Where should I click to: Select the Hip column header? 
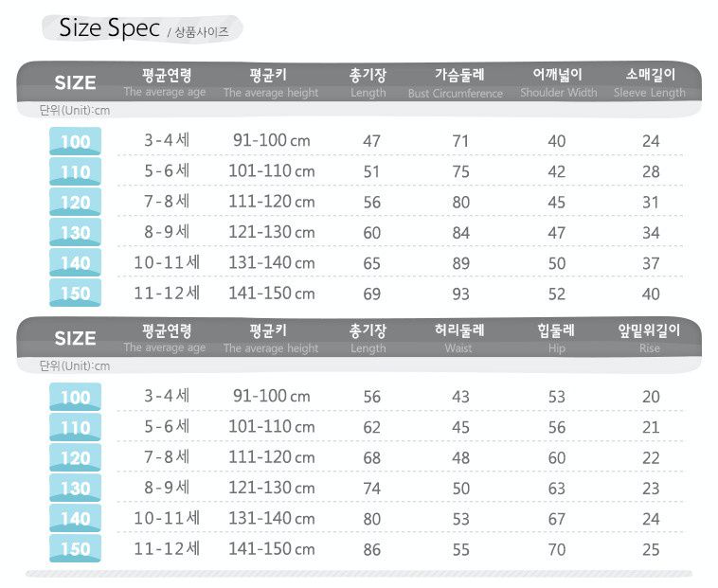pos(557,338)
